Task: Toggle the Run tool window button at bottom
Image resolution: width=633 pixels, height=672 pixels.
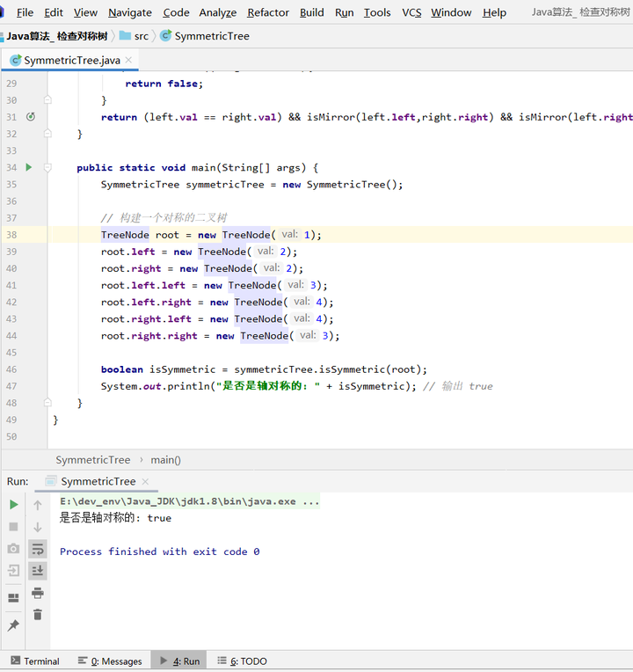Action: [x=180, y=661]
